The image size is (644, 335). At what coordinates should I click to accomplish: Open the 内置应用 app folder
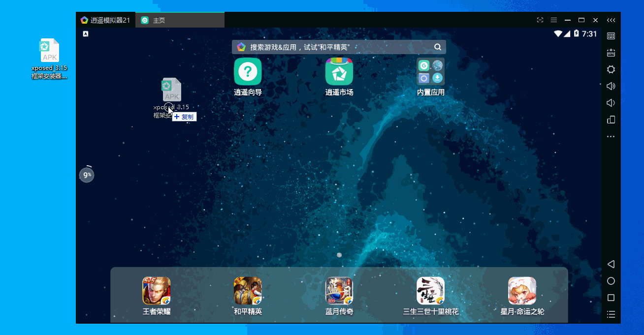pos(431,77)
